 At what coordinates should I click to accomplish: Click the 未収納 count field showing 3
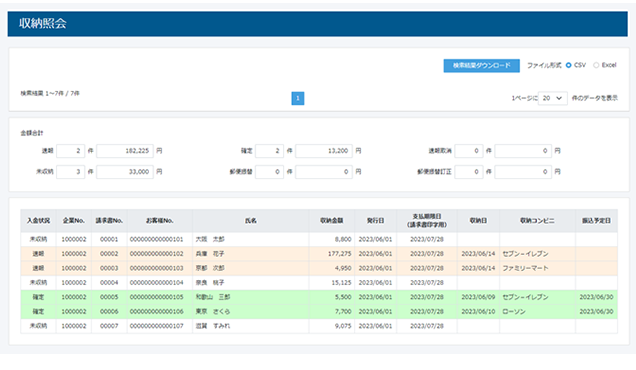coord(71,172)
